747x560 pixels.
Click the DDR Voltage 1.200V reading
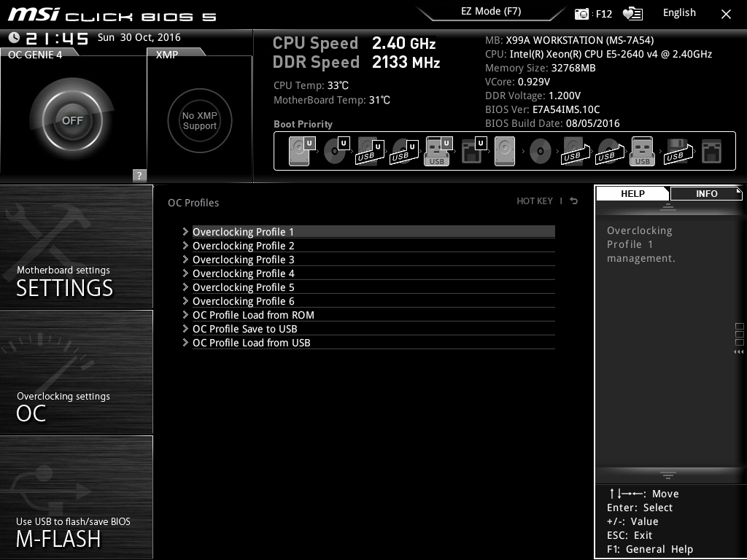[533, 96]
